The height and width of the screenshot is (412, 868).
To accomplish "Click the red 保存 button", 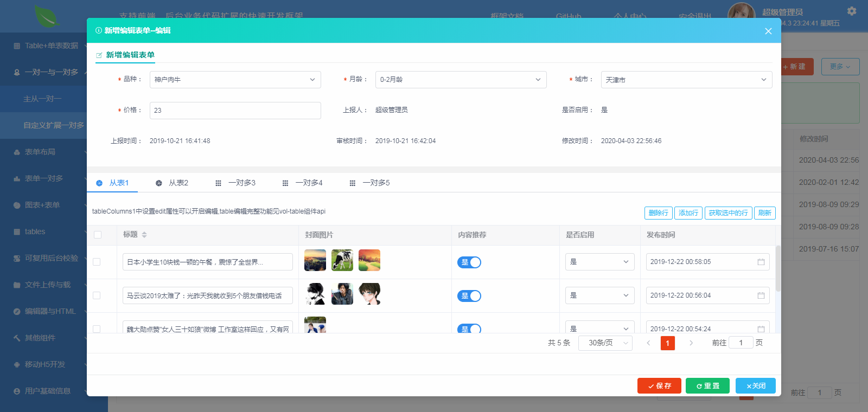I will click(x=659, y=386).
